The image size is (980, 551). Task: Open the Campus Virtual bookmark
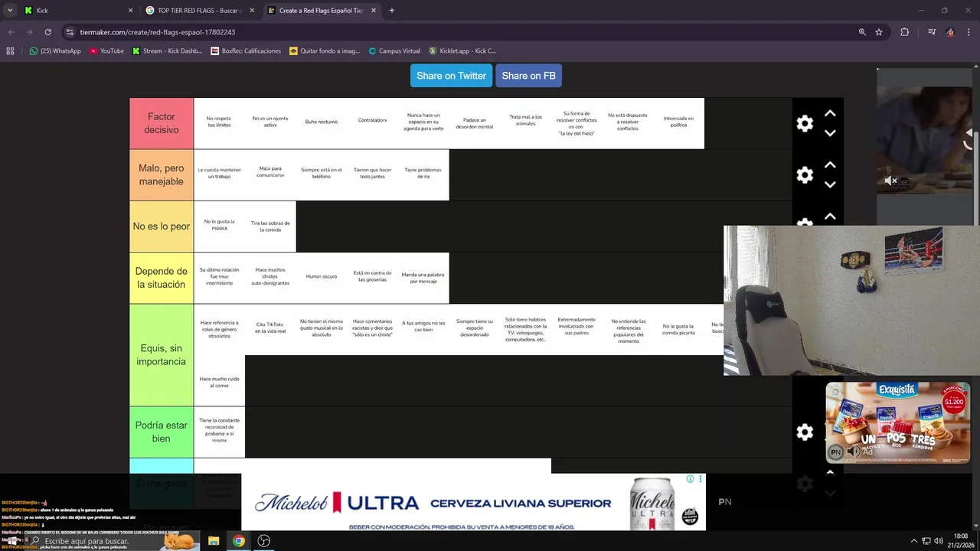394,51
